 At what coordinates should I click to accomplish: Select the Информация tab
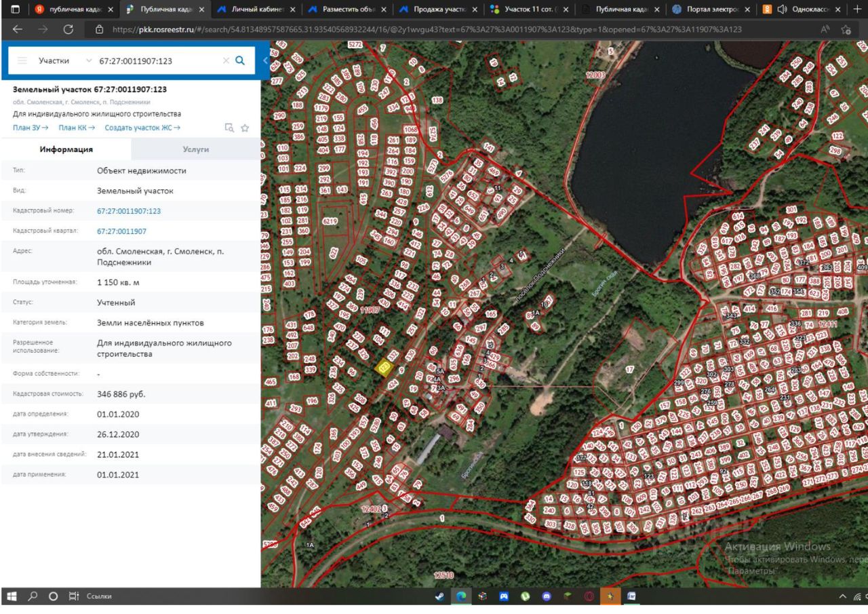66,149
